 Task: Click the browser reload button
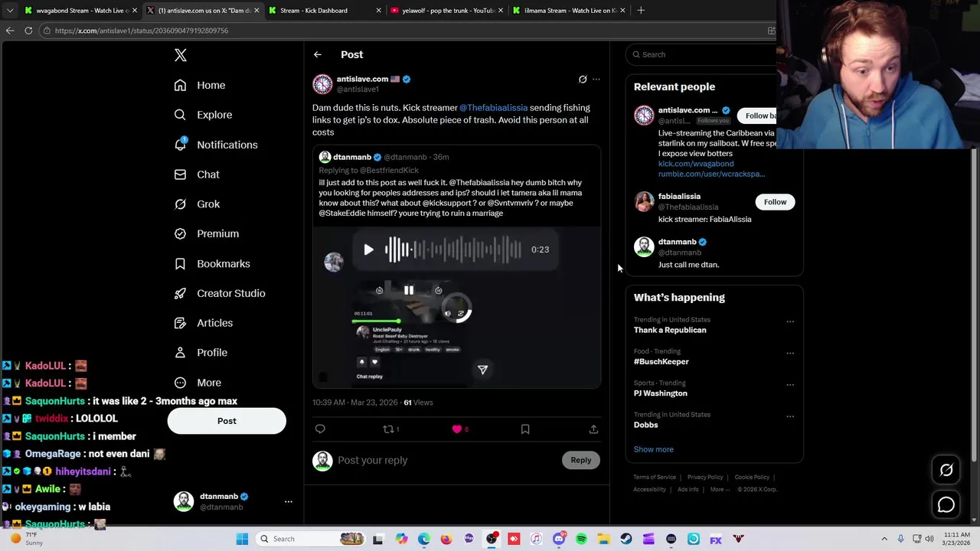[28, 31]
